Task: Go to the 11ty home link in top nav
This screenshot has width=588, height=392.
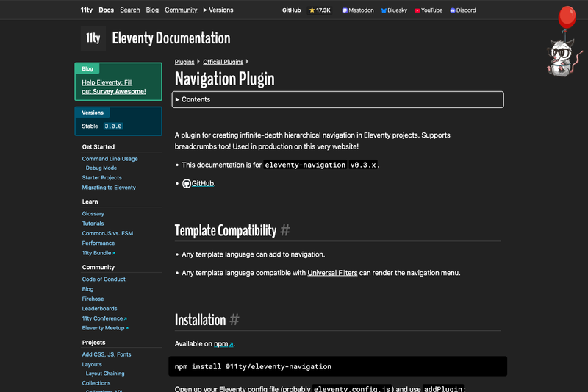Action: pos(86,10)
